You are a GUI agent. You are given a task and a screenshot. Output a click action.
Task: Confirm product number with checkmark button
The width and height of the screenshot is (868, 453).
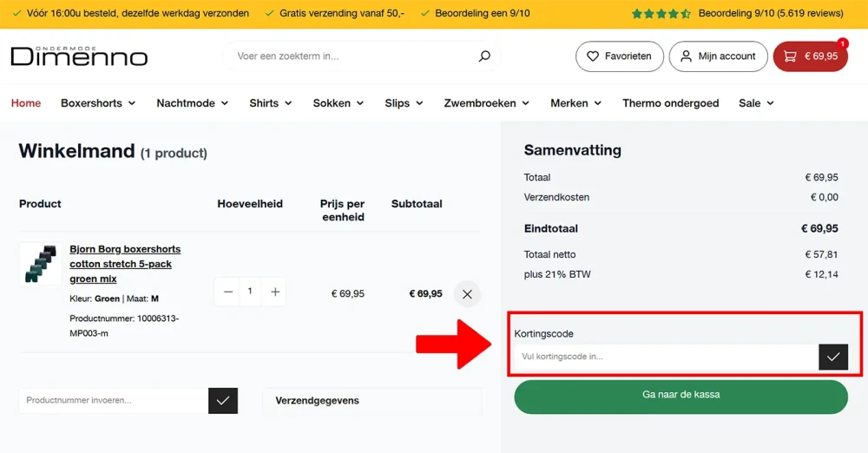click(223, 400)
